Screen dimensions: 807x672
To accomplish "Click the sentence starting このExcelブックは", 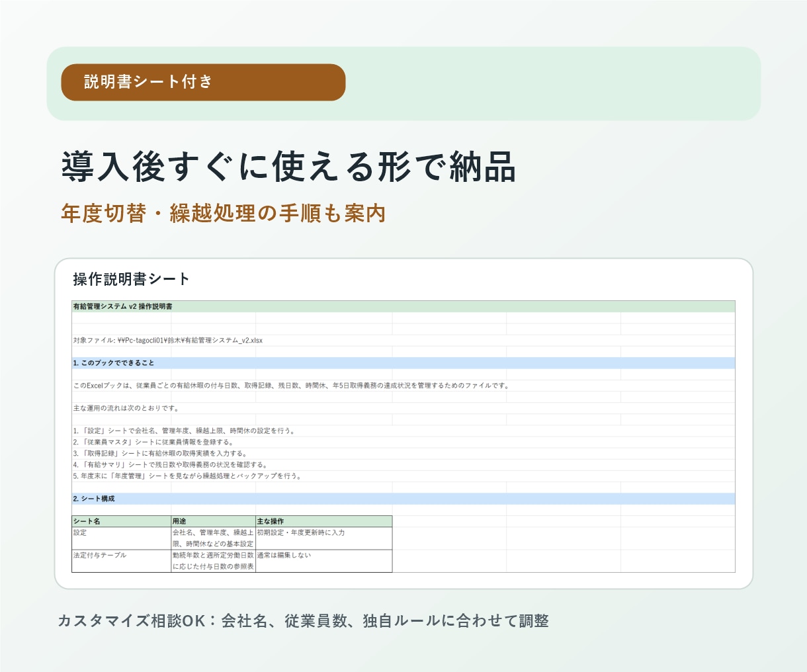I will point(291,386).
